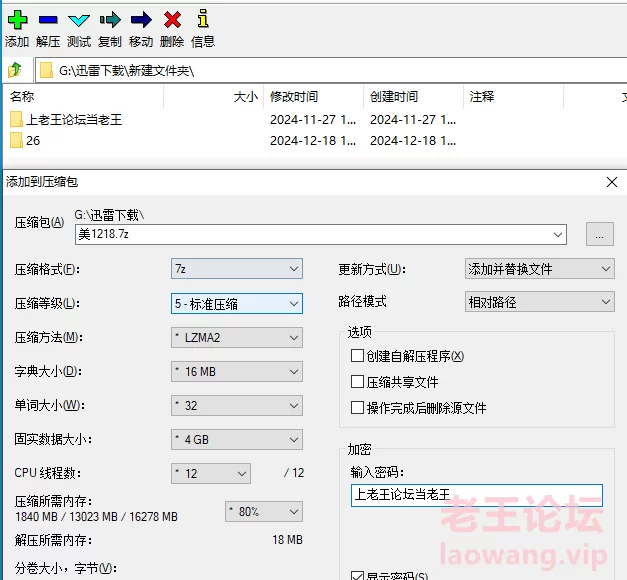Toggle 操作完成后删除源文件 checkbox

(357, 408)
